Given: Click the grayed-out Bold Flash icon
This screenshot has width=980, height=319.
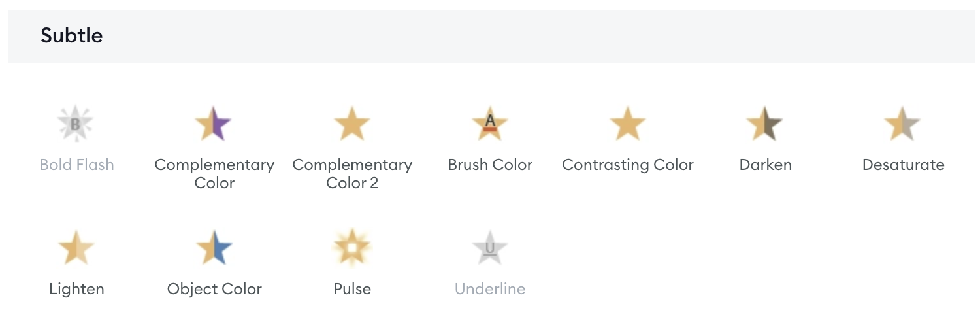Looking at the screenshot, I should 76,124.
